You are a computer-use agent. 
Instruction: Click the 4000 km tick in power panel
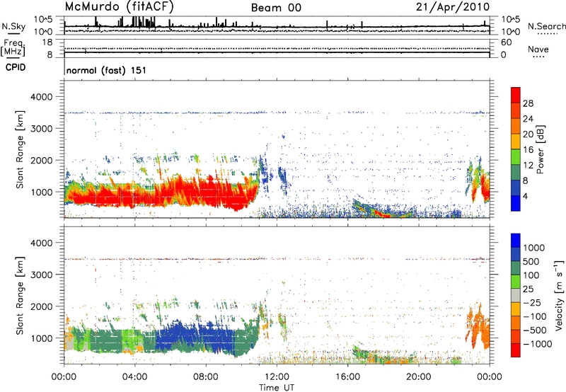(42, 97)
